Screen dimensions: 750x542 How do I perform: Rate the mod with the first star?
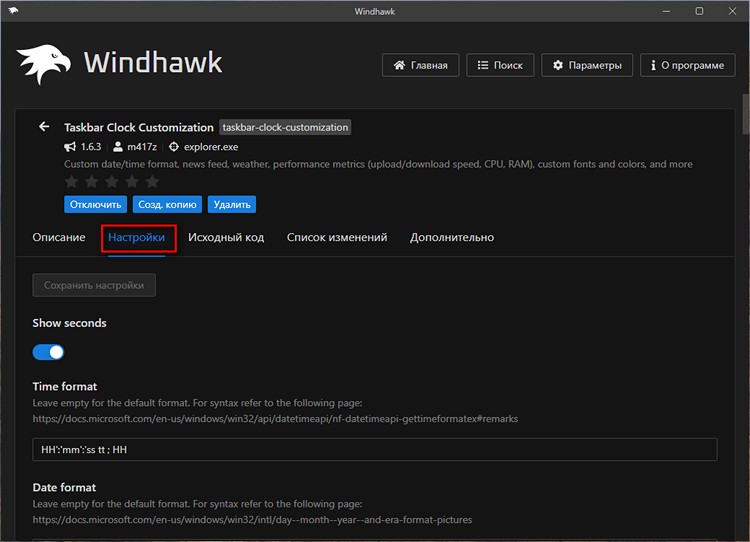click(72, 182)
